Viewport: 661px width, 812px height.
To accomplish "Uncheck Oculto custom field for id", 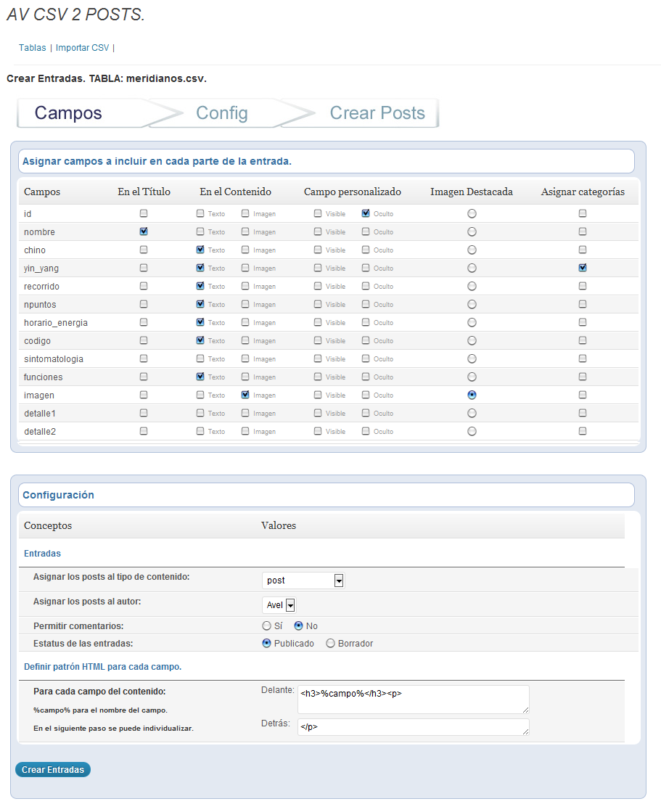I will 366,213.
